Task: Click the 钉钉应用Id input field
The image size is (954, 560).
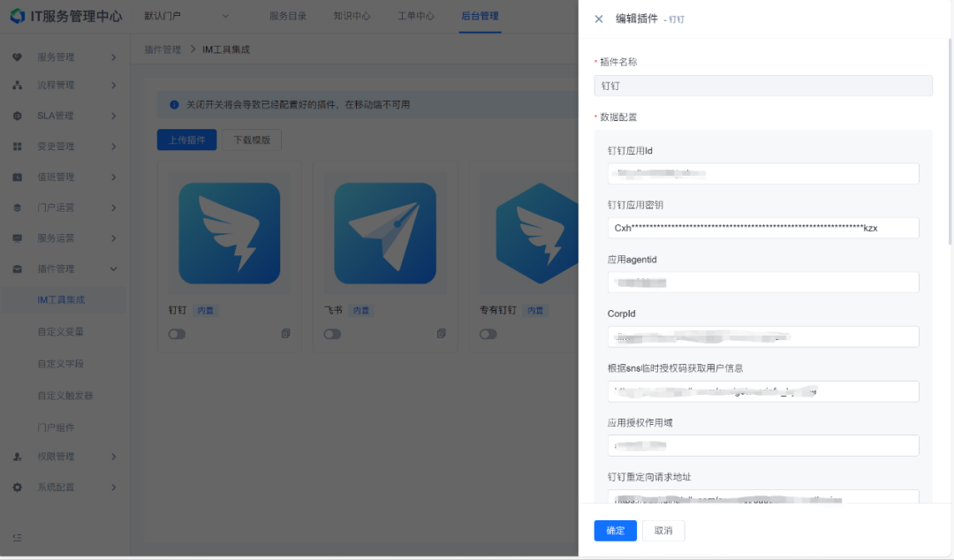Action: click(763, 173)
